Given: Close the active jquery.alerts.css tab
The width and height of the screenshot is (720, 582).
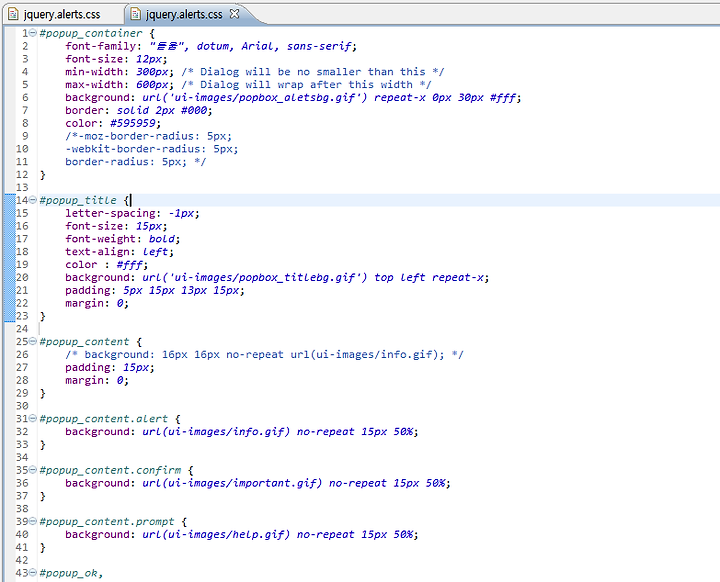Looking at the screenshot, I should (234, 14).
